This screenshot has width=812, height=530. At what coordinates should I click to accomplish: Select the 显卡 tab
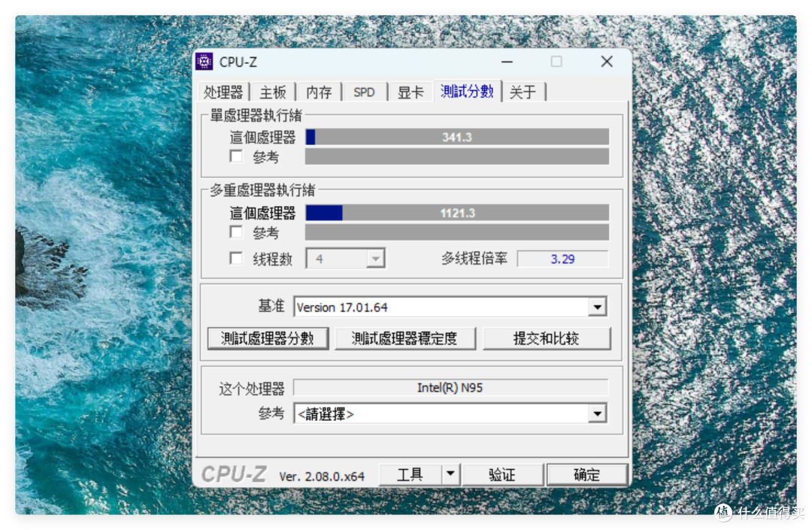click(411, 92)
